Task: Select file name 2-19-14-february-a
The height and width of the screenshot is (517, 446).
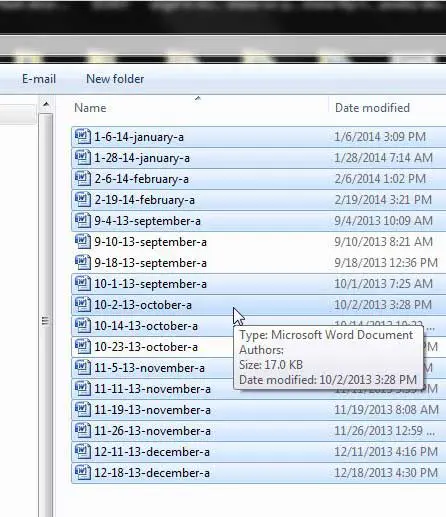Action: [x=145, y=200]
